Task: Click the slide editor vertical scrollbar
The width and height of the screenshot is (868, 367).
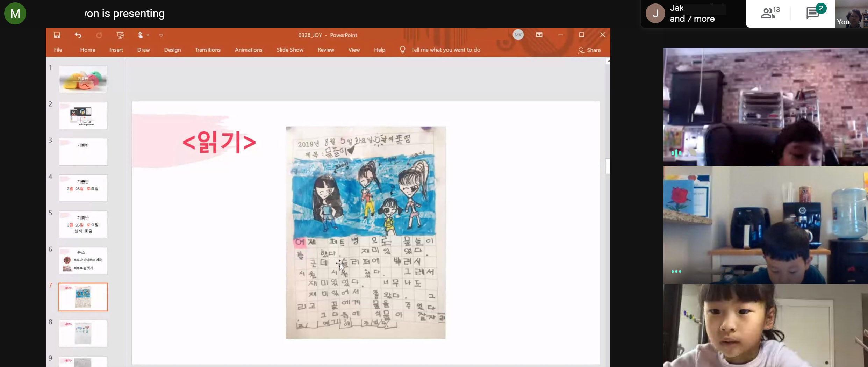Action: (608, 166)
